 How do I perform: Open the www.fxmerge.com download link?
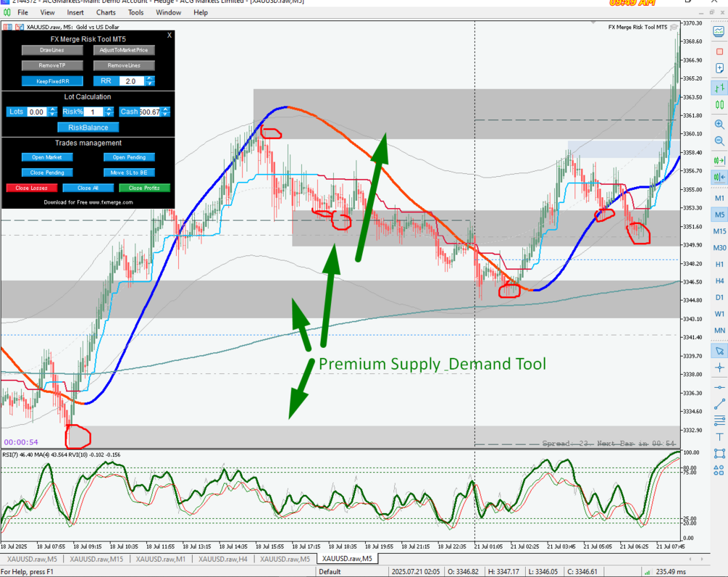click(x=111, y=202)
